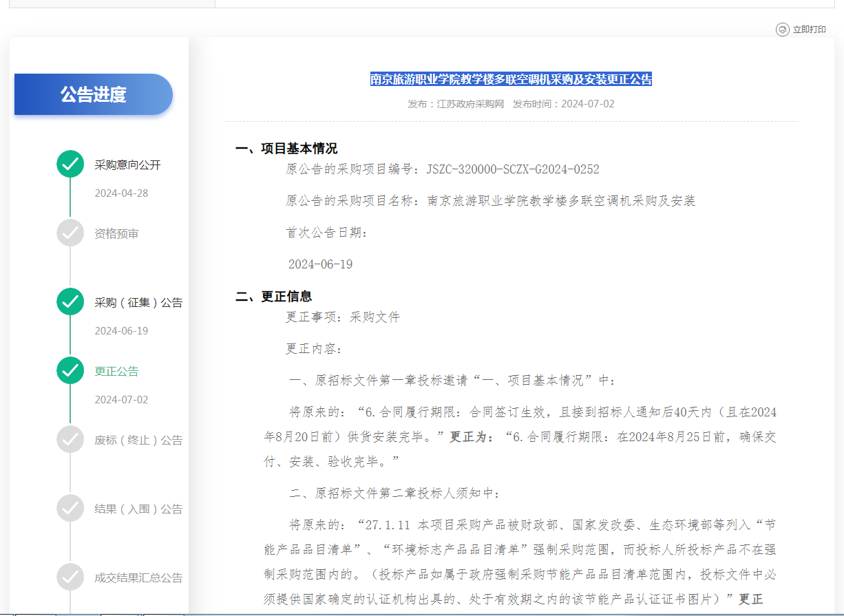
Task: Click the line 原公告的采购项目名称
Action: [491, 201]
